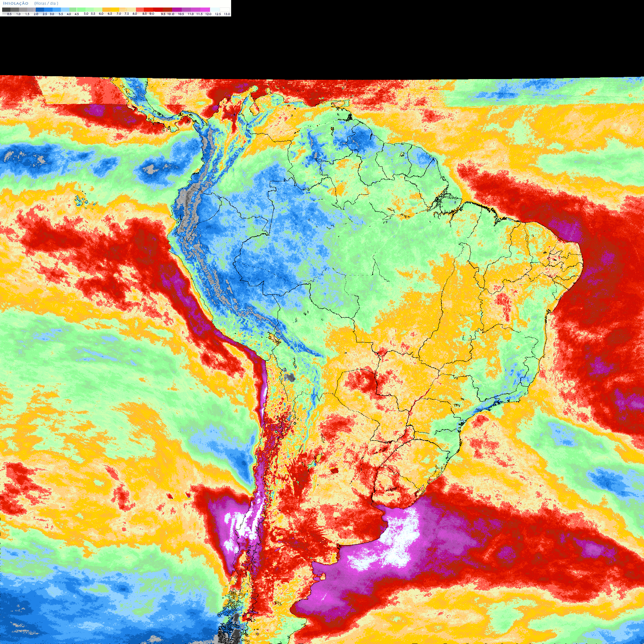Pick the 10.5 hours legend label
The height and width of the screenshot is (644, 644).
181,14
